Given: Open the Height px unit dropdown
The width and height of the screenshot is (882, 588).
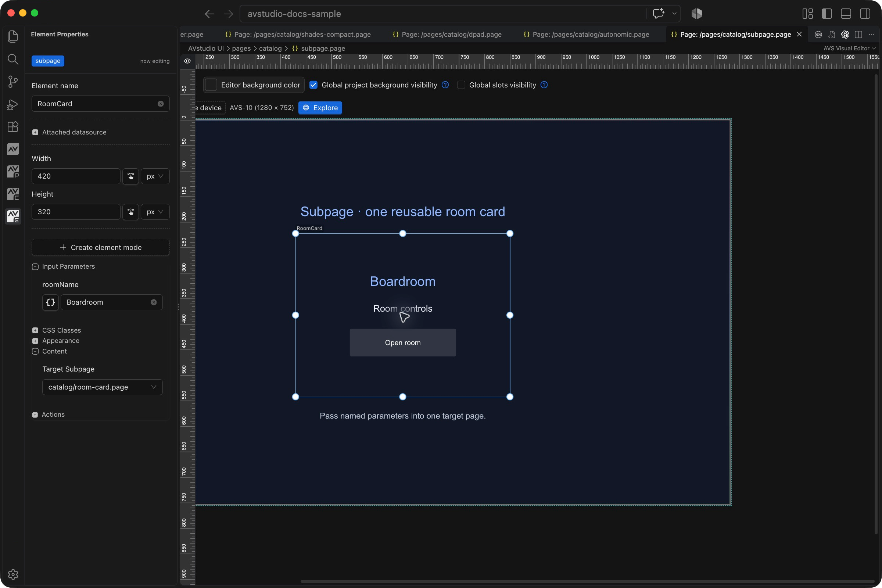Looking at the screenshot, I should (155, 212).
